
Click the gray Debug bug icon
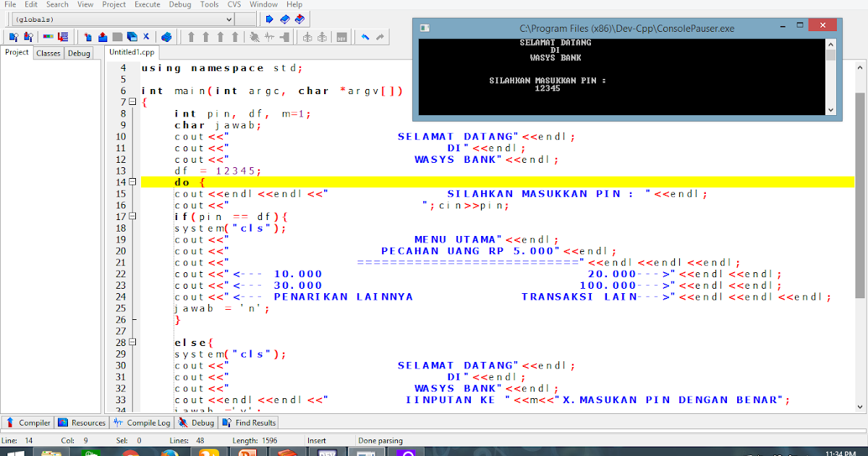click(255, 36)
